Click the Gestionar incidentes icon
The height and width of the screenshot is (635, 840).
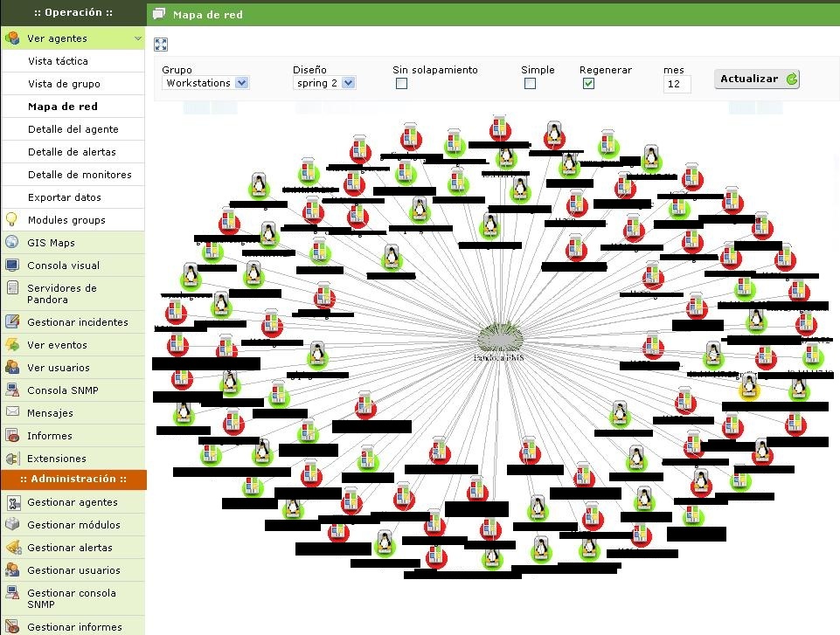point(12,322)
